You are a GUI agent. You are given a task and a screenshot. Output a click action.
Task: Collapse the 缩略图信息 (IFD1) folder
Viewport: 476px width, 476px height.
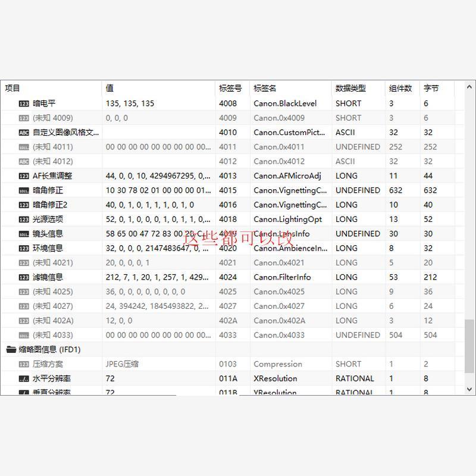(11, 350)
